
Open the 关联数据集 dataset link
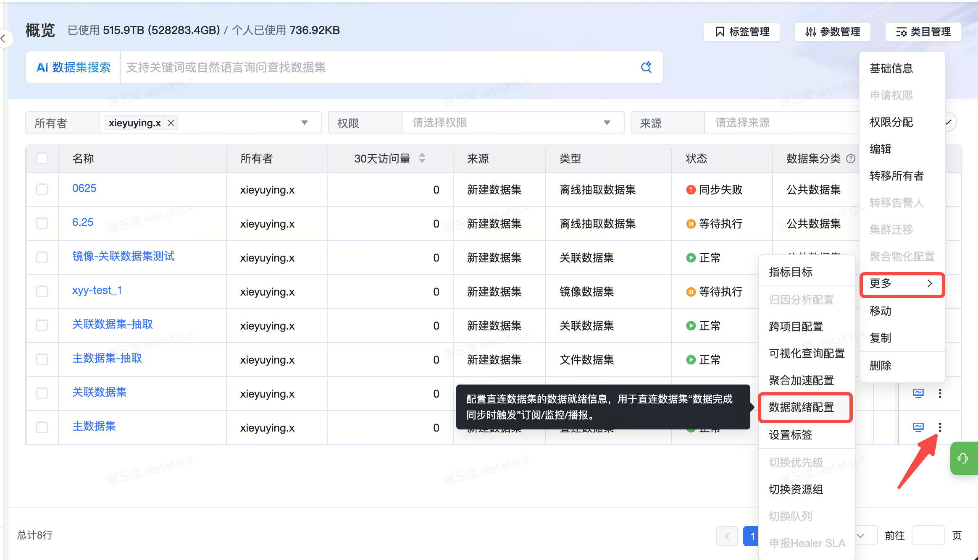(99, 392)
